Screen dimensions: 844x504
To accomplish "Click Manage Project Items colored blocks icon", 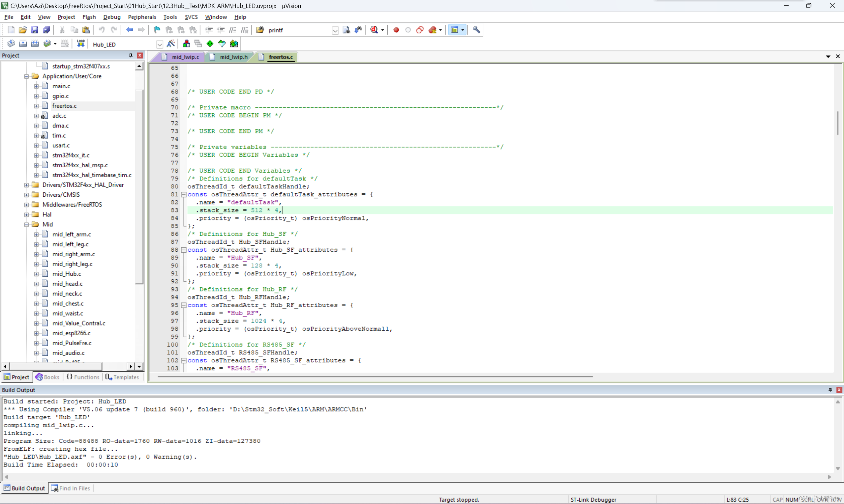I will (186, 44).
